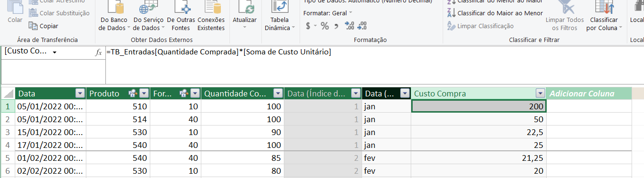644x178 pixels.
Task: Open Conexões Existentes
Action: pyautogui.click(x=211, y=17)
